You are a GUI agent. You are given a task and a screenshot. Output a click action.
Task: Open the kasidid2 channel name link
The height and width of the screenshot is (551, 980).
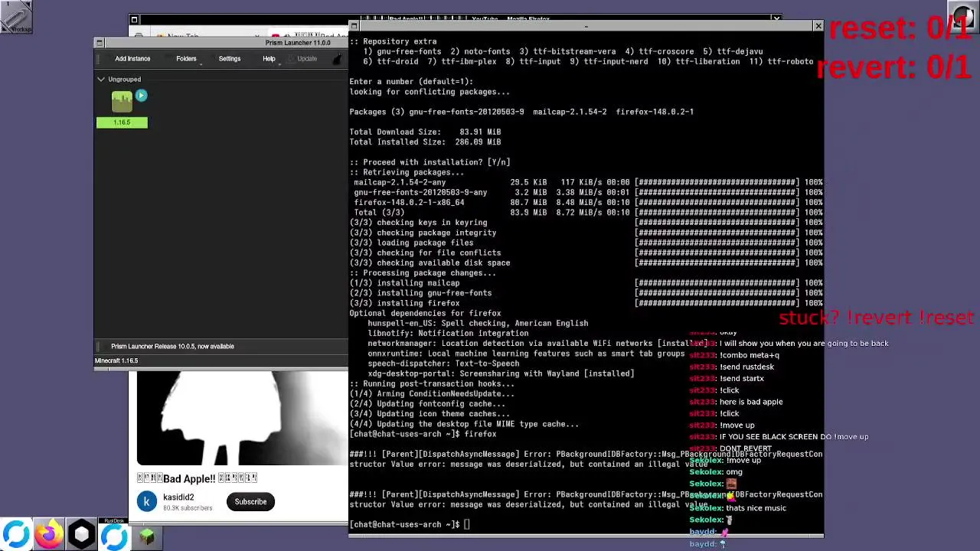178,497
